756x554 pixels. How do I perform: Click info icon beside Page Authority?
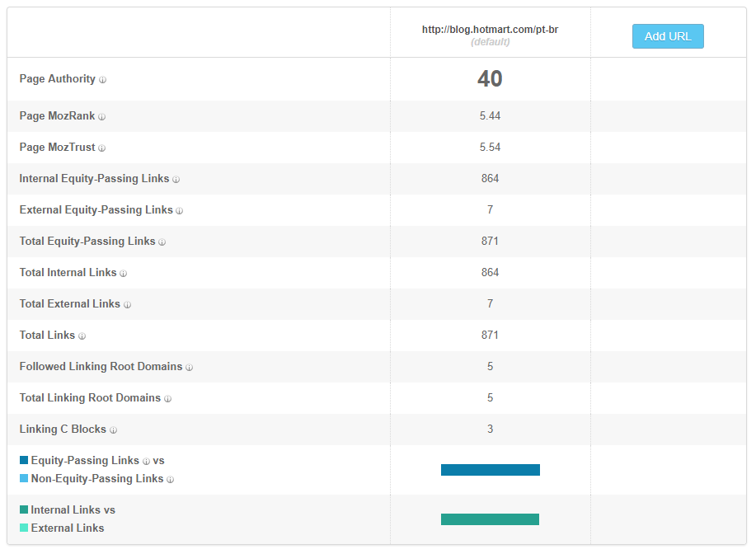point(103,80)
